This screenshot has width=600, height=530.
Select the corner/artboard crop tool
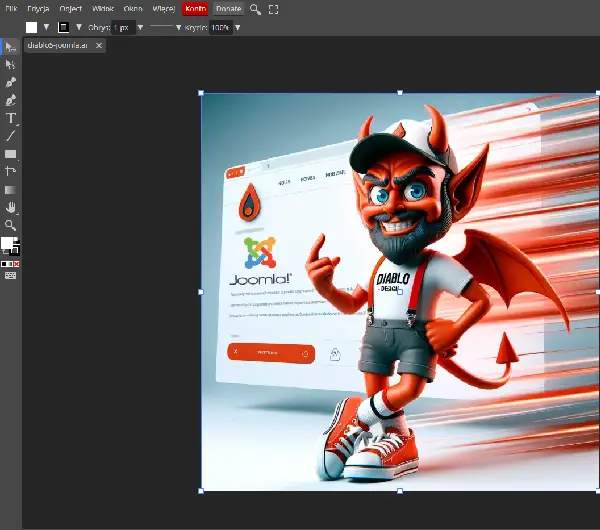[10, 171]
